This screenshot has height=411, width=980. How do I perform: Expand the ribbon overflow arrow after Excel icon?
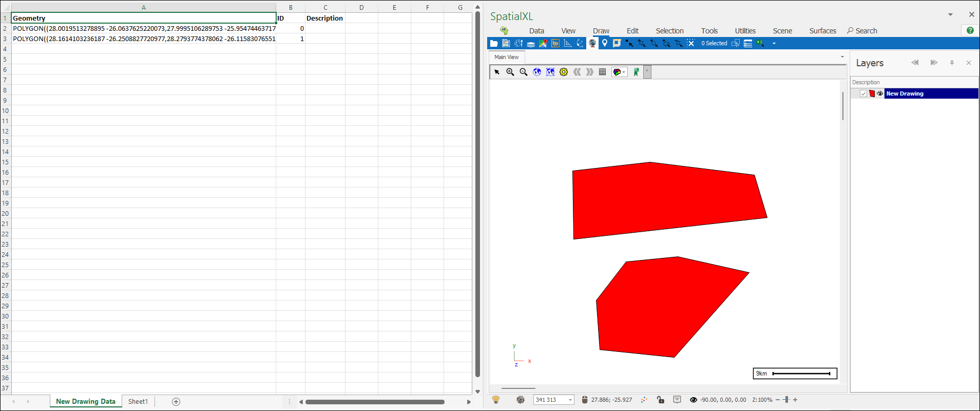tap(774, 44)
